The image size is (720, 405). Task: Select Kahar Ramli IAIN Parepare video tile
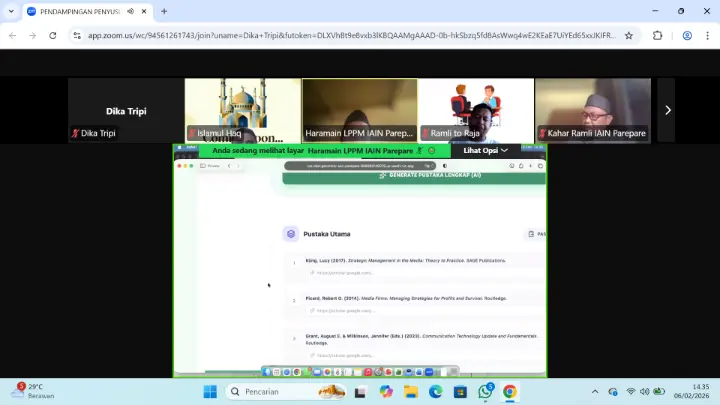592,110
